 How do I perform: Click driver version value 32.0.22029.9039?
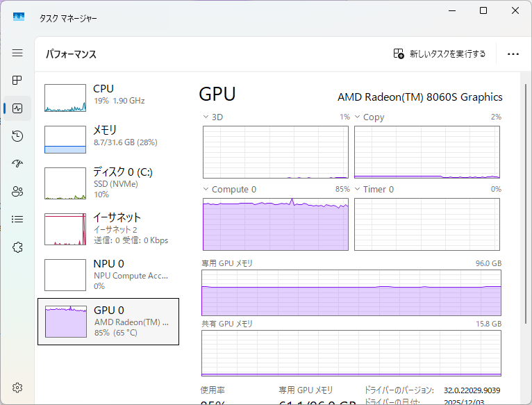pos(472,390)
